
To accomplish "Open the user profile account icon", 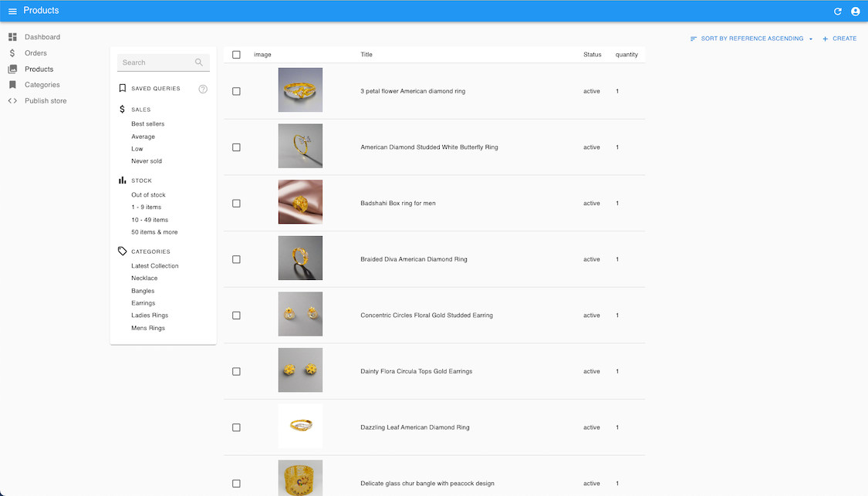I will click(x=855, y=11).
